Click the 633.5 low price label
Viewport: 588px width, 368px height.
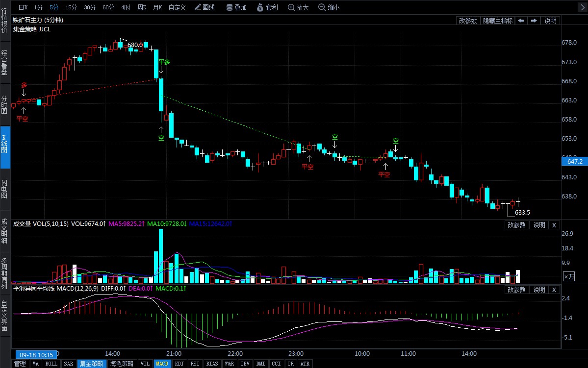coord(522,213)
